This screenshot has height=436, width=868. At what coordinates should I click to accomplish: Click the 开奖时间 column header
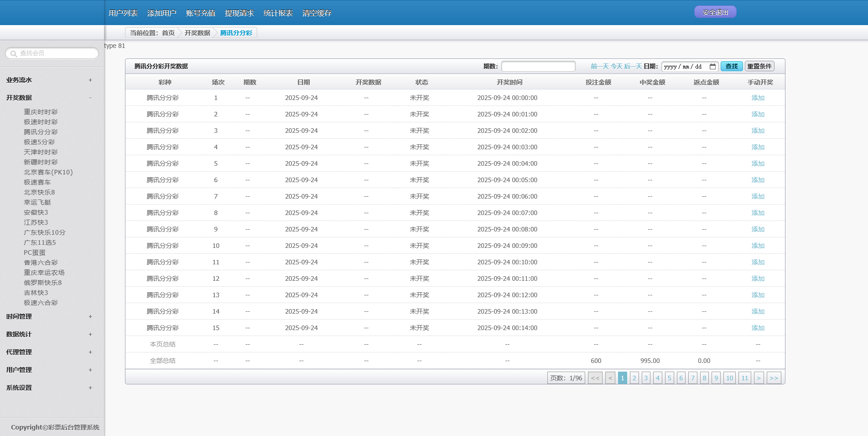509,82
